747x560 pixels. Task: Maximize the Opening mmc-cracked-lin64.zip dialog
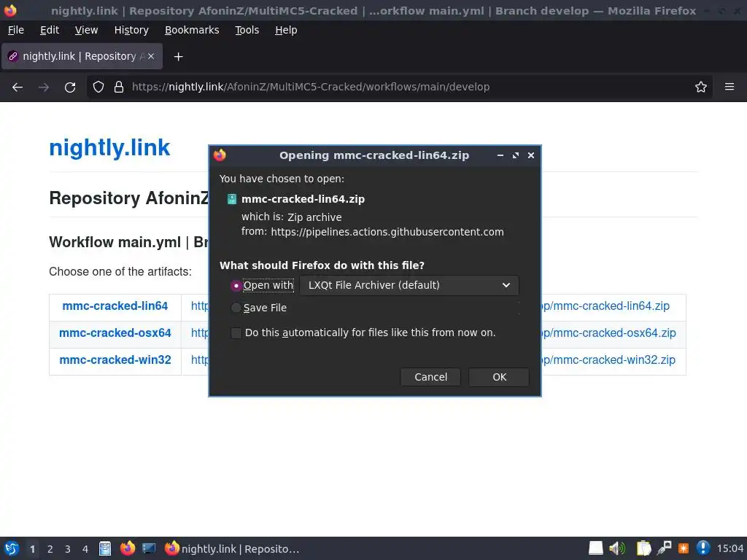[x=516, y=155]
